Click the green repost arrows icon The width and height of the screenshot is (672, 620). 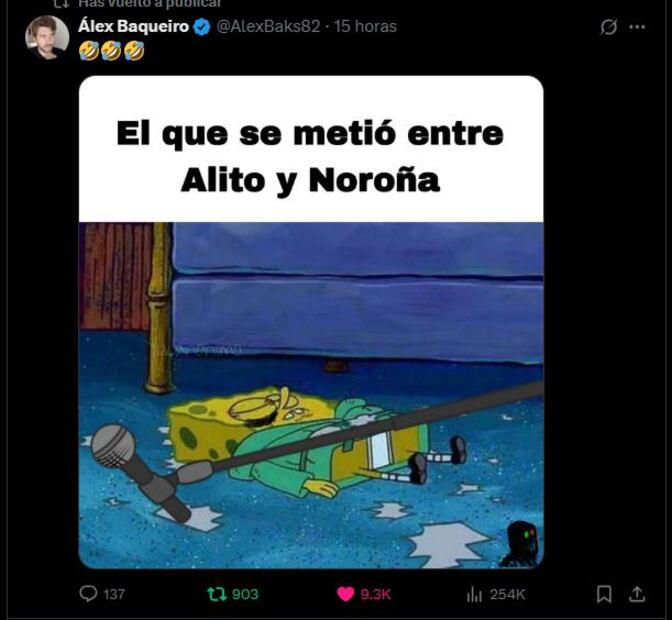pos(216,594)
